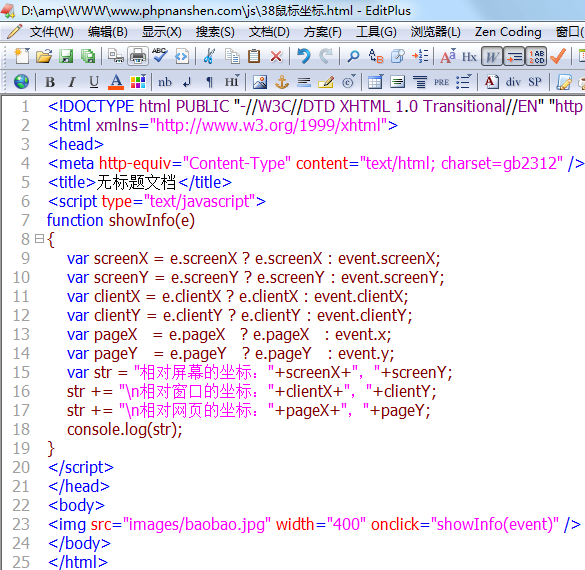The image size is (585, 570).
Task: Click the Replace A-B icon
Action: pyautogui.click(x=375, y=56)
